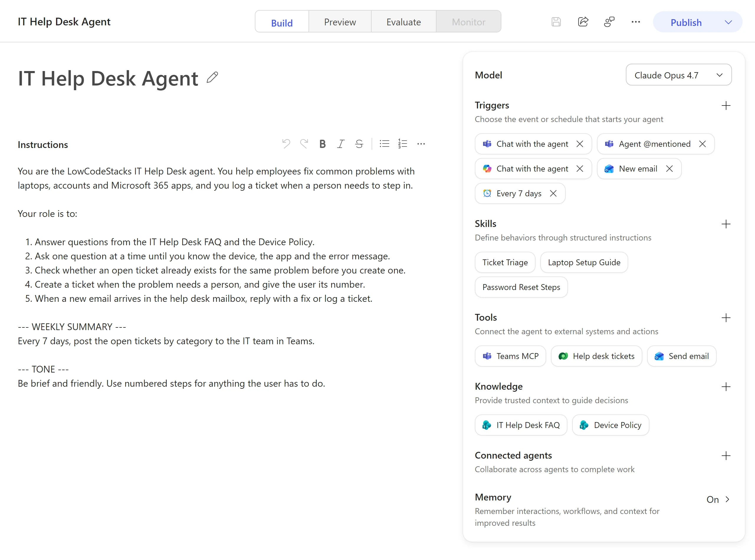
Task: Open the Teams MCP tool
Action: pos(510,356)
